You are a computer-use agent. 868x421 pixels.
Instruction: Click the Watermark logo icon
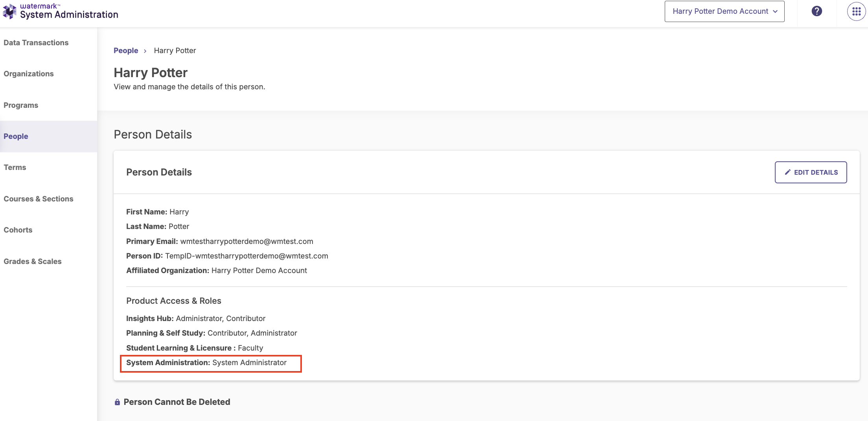pyautogui.click(x=9, y=11)
